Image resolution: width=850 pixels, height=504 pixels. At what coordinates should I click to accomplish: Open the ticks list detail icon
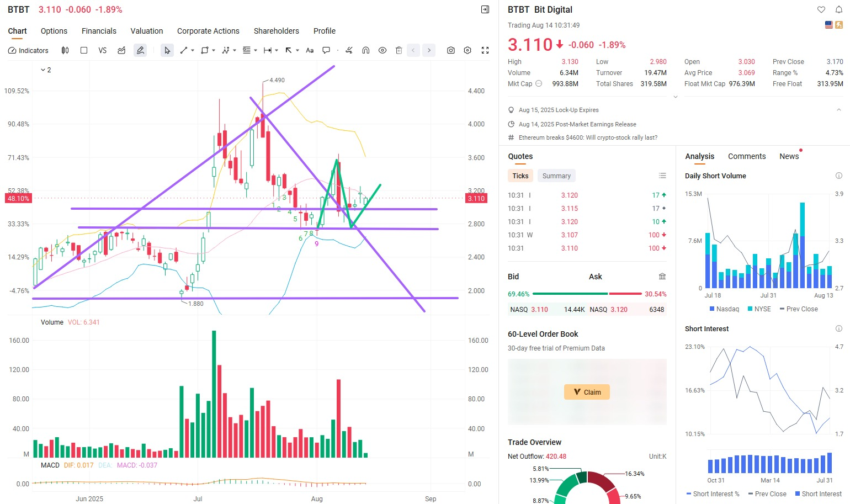[x=662, y=176]
